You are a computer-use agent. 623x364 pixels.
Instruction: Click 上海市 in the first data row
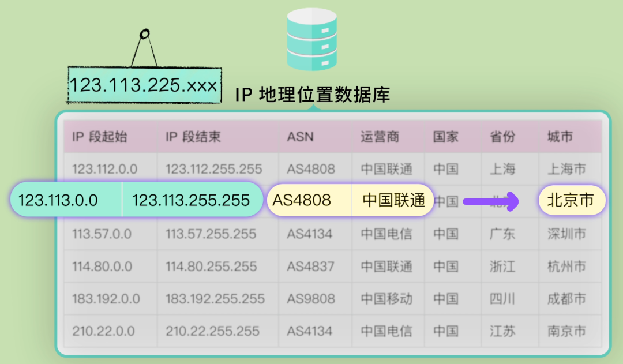pyautogui.click(x=568, y=168)
